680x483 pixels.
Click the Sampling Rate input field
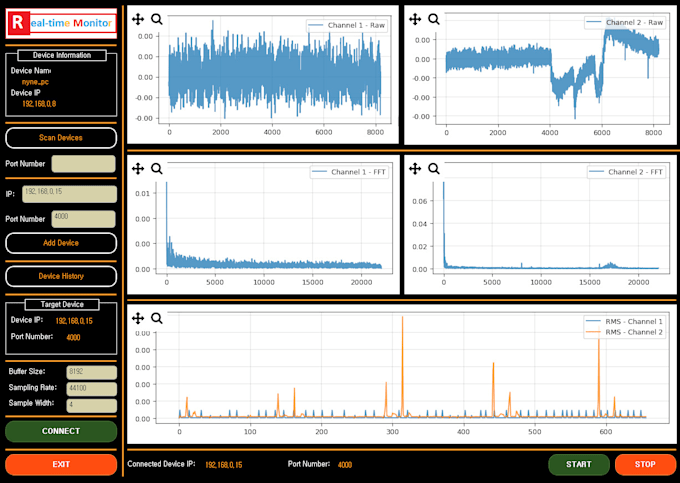pos(91,388)
